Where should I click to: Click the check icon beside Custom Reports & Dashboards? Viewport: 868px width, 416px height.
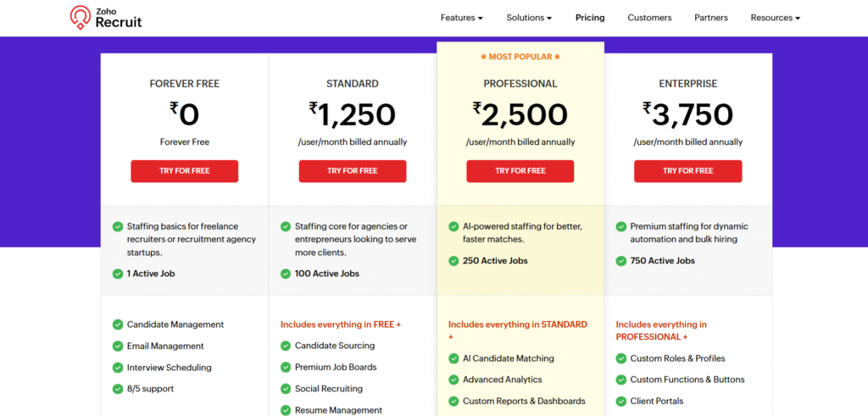(x=453, y=401)
